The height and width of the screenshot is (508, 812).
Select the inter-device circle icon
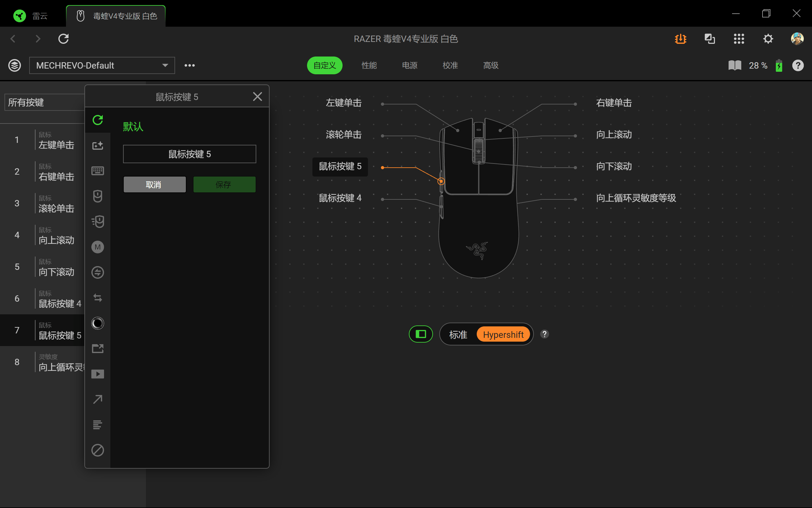pos(98,272)
